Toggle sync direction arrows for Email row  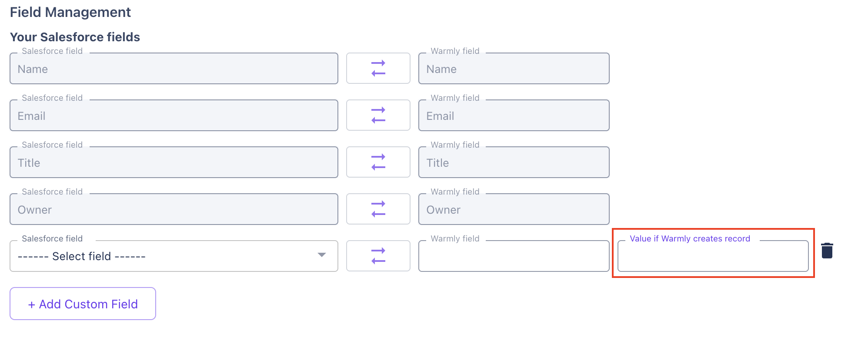(x=378, y=115)
